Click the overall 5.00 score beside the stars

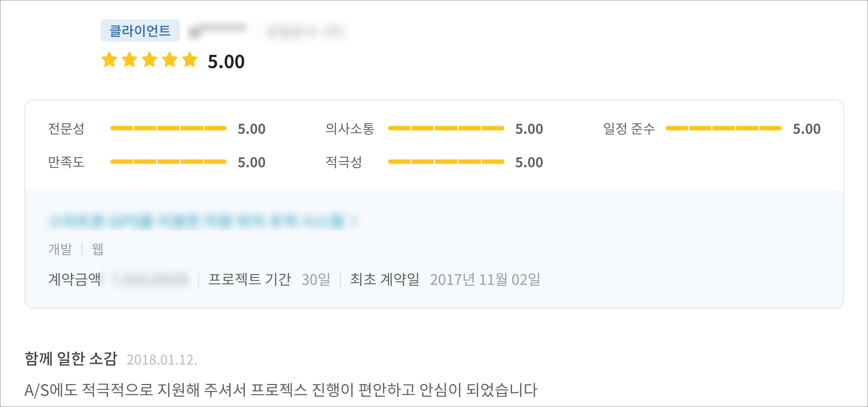coord(226,62)
